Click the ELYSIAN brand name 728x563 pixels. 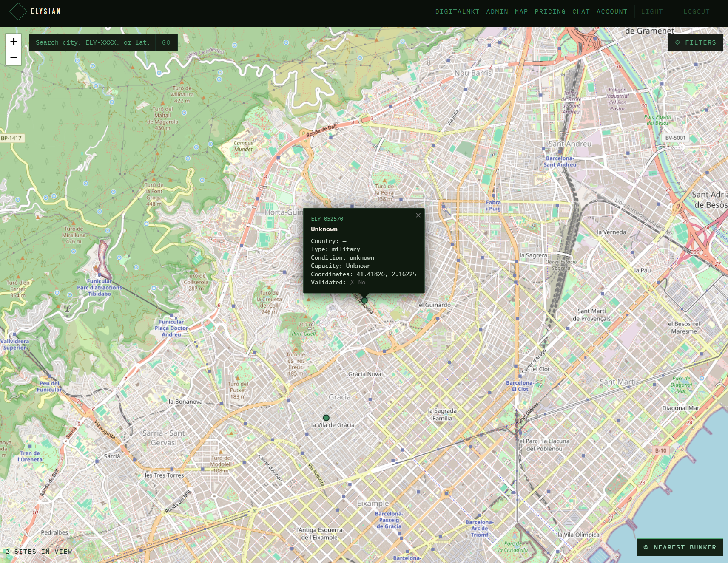tap(46, 11)
